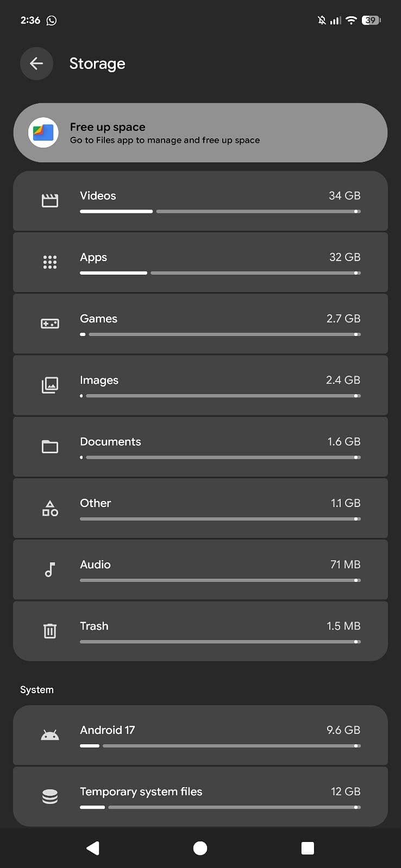Open Temporary system files entry
The width and height of the screenshot is (401, 868).
click(200, 796)
